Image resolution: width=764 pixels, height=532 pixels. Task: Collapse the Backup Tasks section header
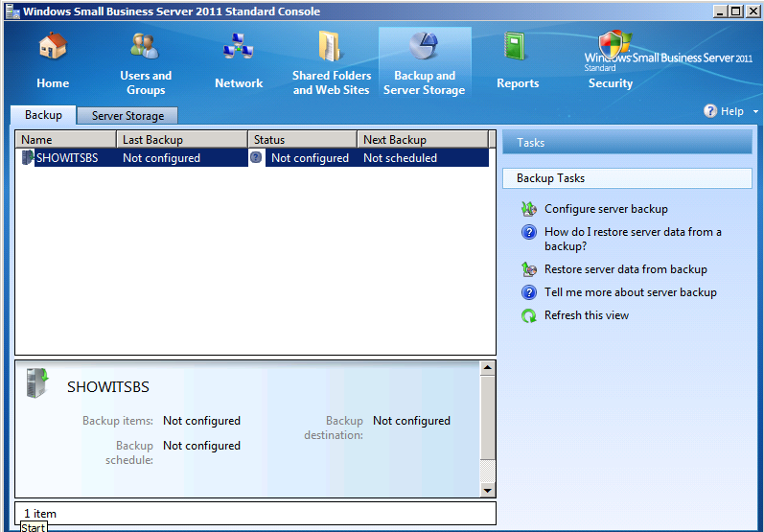point(627,178)
